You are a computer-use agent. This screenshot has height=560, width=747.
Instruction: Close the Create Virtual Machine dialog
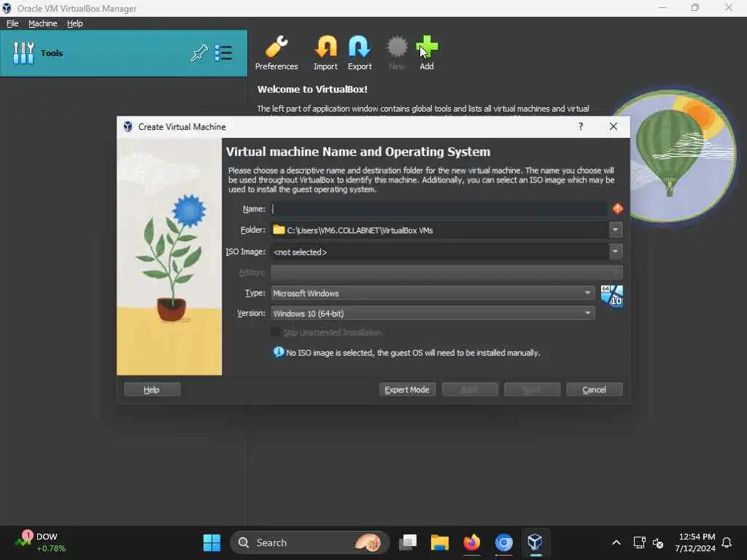pyautogui.click(x=613, y=127)
